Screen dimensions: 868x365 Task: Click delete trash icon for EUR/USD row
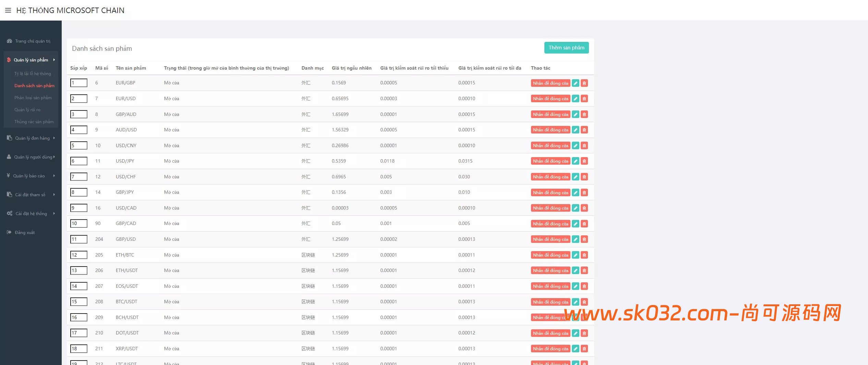(x=584, y=99)
